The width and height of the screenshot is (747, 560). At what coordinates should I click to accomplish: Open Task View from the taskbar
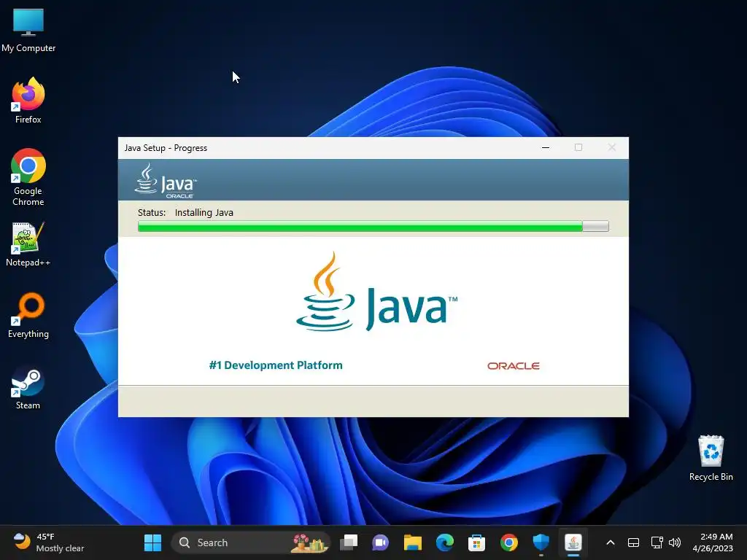click(x=349, y=542)
